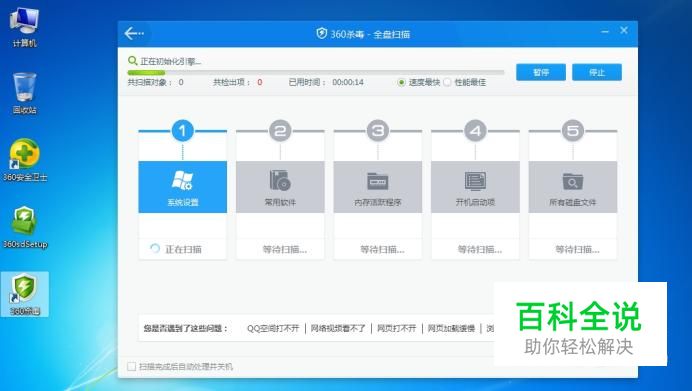The height and width of the screenshot is (391, 692).
Task: Click 已用时间 00:00:14 value
Action: [348, 82]
